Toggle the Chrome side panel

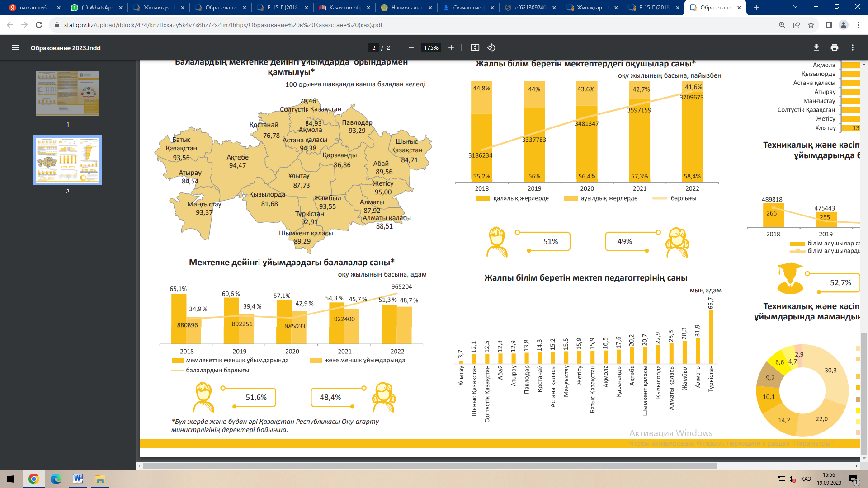(829, 25)
